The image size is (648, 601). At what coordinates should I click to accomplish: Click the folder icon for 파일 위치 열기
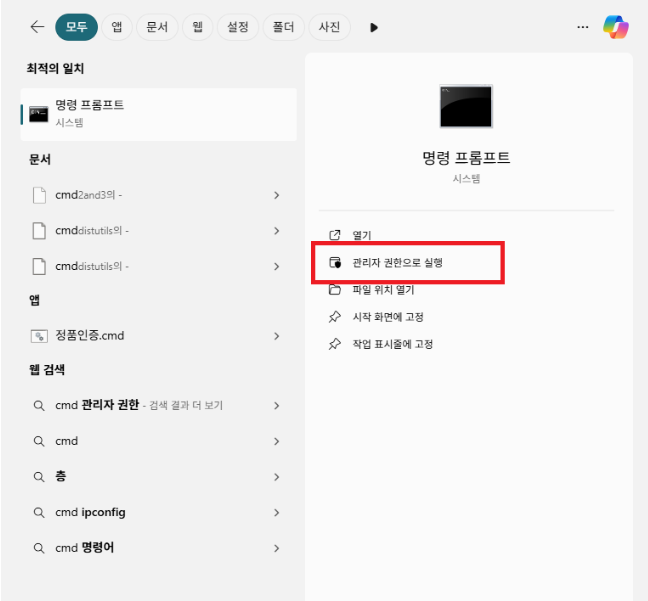pyautogui.click(x=335, y=290)
